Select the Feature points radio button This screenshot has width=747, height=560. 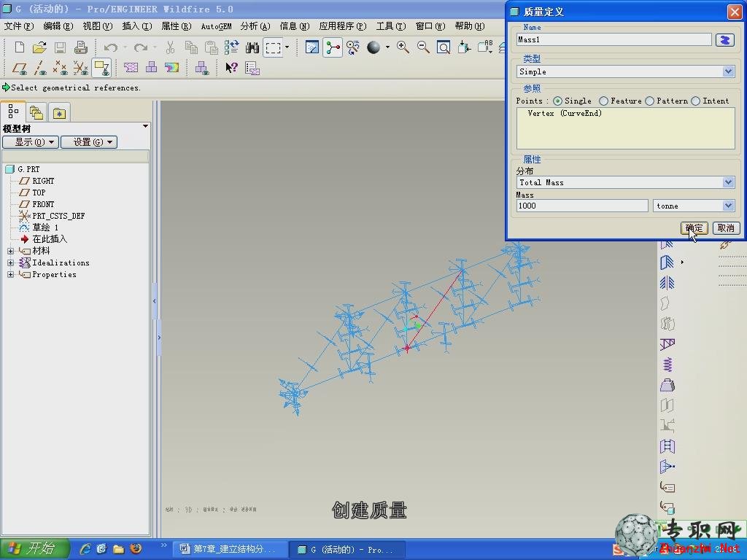pyautogui.click(x=603, y=101)
